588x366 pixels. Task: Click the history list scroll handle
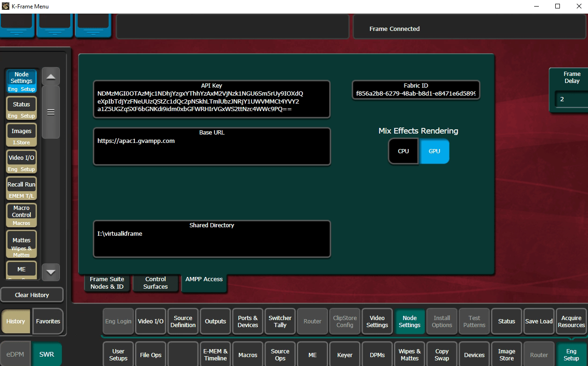51,112
